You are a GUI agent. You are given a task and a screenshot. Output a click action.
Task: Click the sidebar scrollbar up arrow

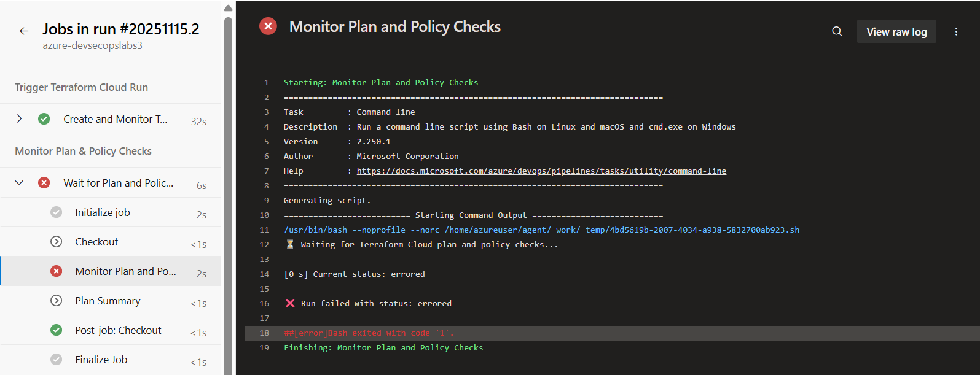coord(228,8)
